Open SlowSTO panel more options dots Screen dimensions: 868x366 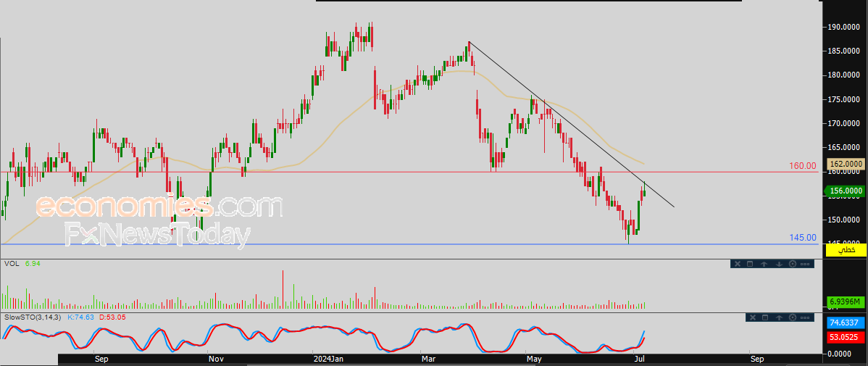806,317
